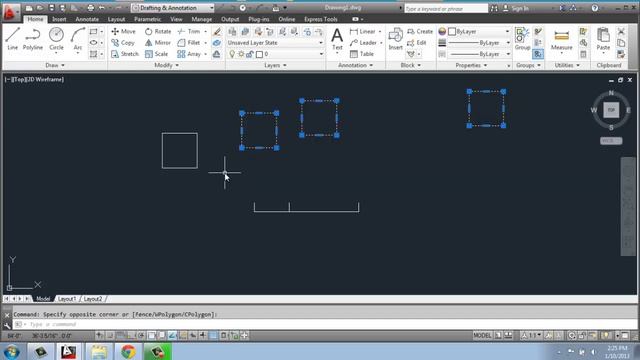Click the Group tool
The height and width of the screenshot is (360, 640).
click(x=522, y=39)
